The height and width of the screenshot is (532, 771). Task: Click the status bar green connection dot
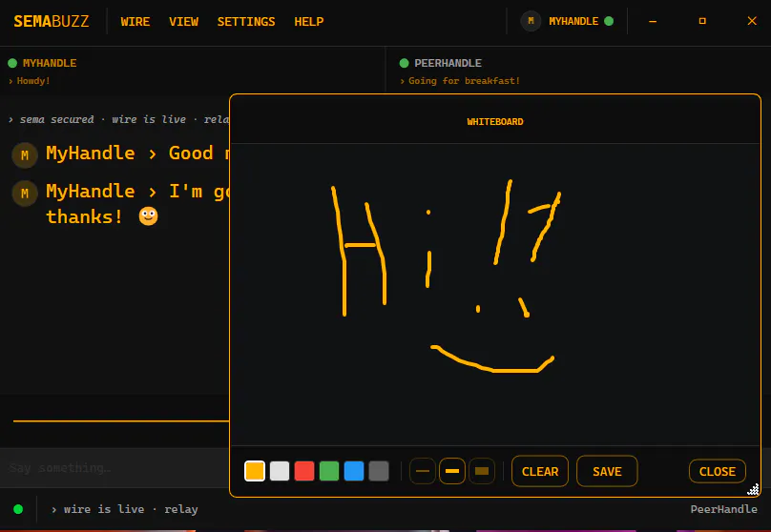18,509
